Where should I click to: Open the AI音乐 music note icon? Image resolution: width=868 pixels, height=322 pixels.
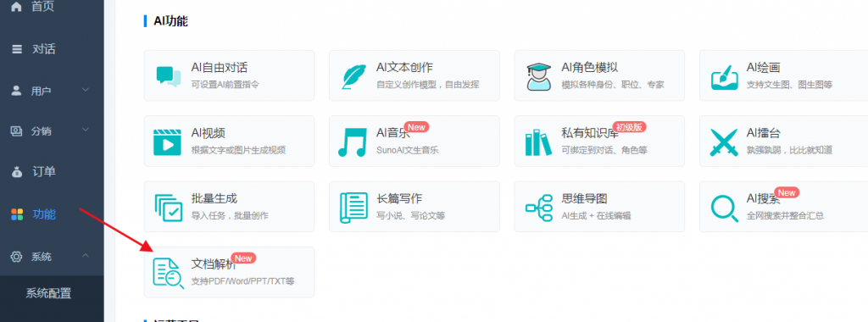coord(352,142)
